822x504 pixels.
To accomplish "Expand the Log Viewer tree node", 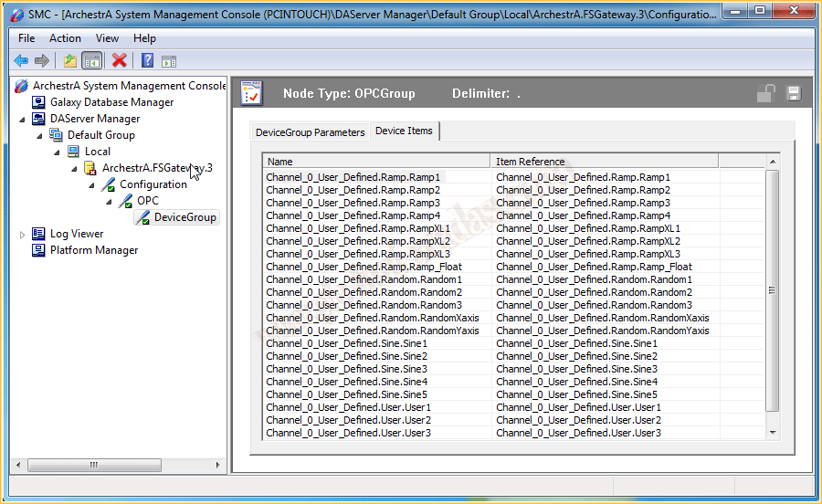I will [x=23, y=235].
